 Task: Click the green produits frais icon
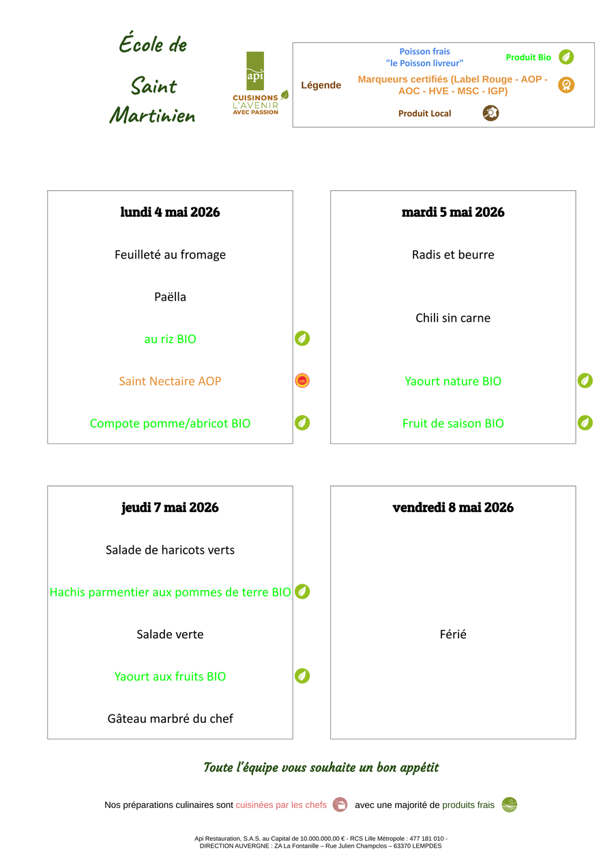pos(510,805)
